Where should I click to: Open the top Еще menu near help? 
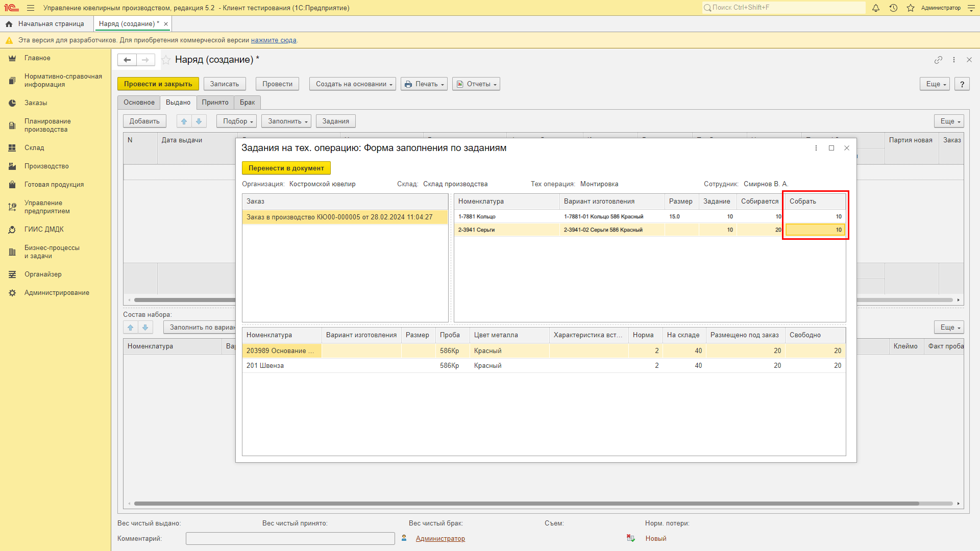pos(935,84)
